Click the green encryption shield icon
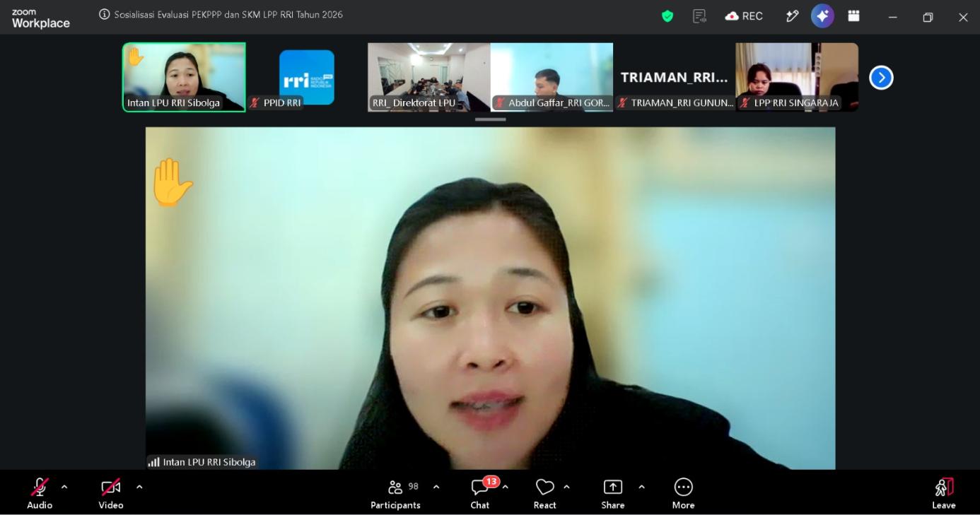This screenshot has width=980, height=515. [x=667, y=16]
